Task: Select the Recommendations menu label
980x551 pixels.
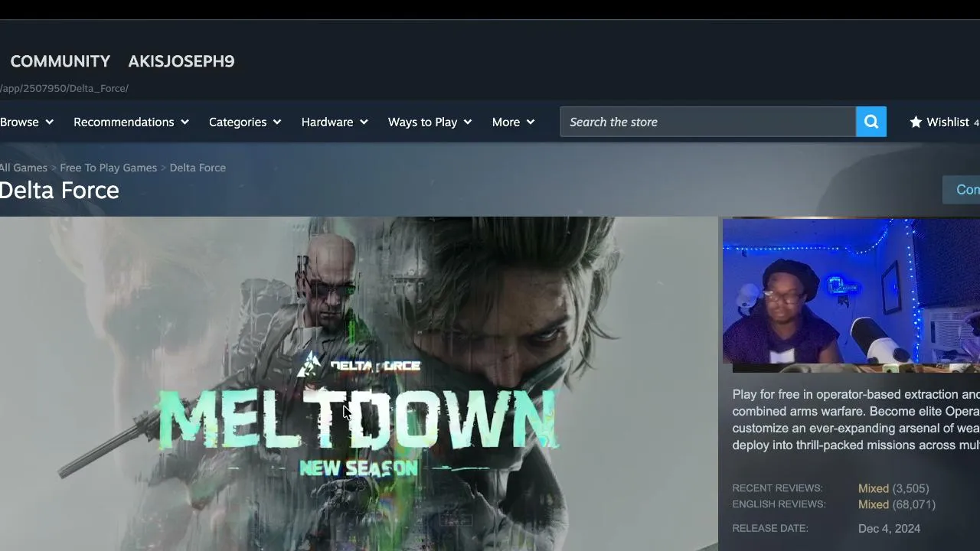Action: pyautogui.click(x=124, y=122)
